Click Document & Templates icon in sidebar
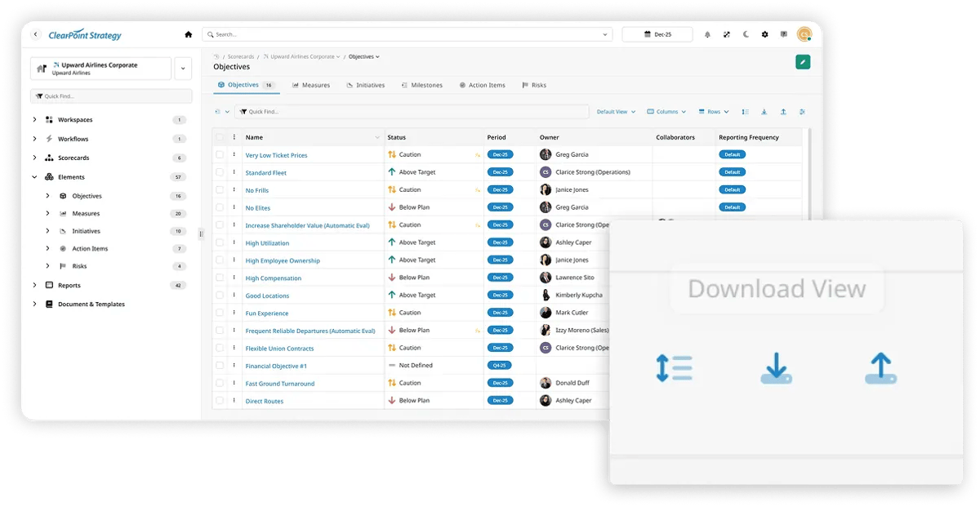 pyautogui.click(x=49, y=305)
